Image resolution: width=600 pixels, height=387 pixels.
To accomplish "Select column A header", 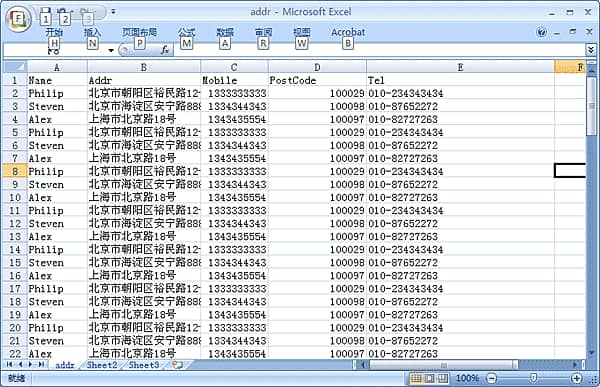I will pyautogui.click(x=57, y=67).
